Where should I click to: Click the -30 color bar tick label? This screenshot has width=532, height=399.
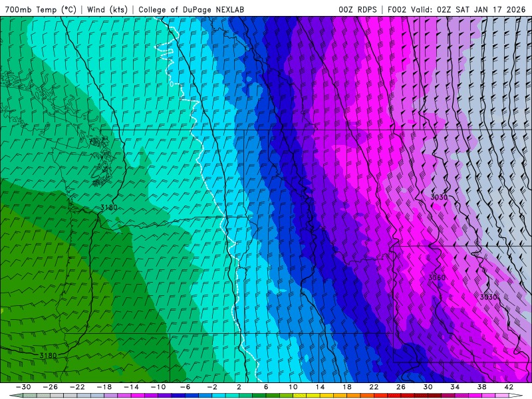[x=23, y=387]
